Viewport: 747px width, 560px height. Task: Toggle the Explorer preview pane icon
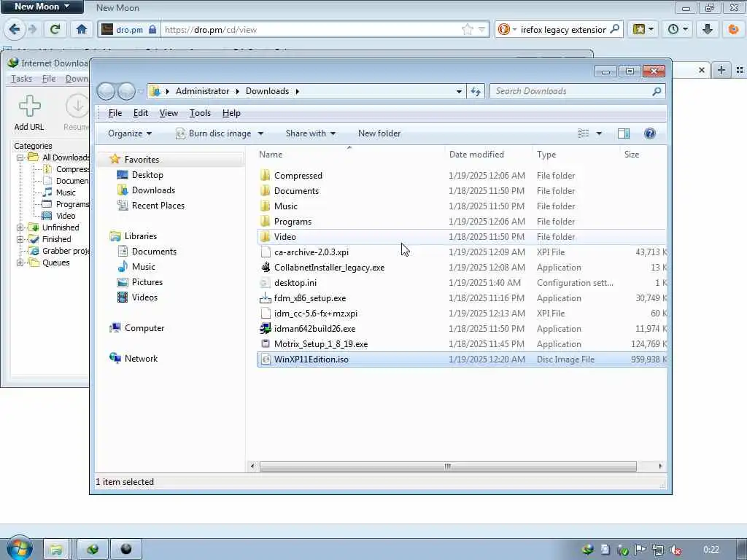point(624,133)
